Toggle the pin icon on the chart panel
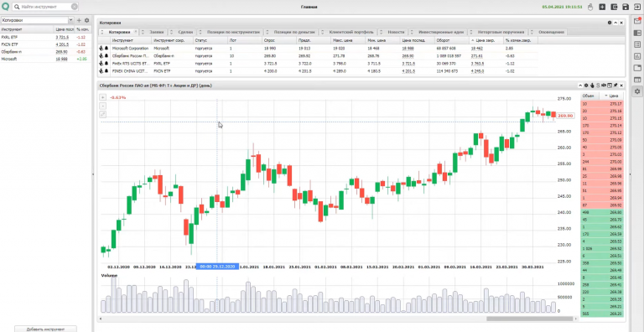Screen dimensions: 644x332 615,86
